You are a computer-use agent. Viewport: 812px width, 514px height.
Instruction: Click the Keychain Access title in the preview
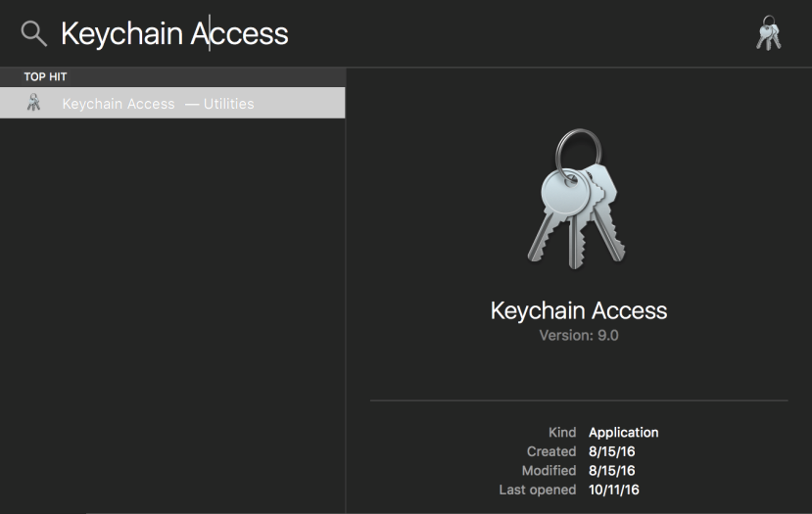tap(579, 310)
